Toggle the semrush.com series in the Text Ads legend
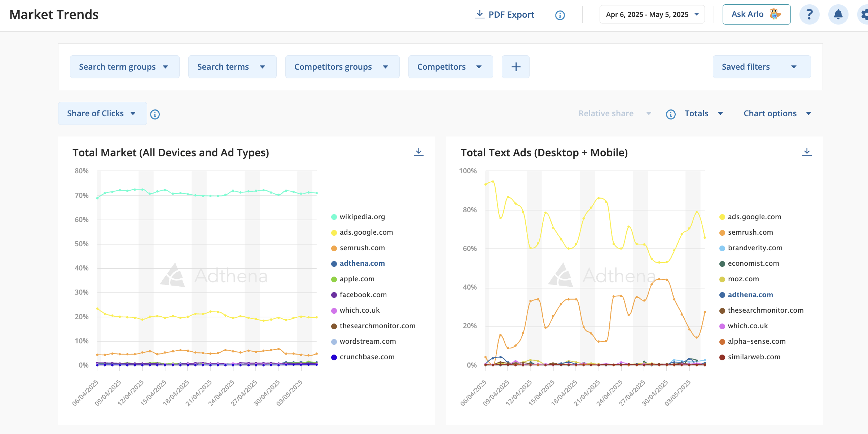Screen dimensions: 868x434 pyautogui.click(x=746, y=232)
